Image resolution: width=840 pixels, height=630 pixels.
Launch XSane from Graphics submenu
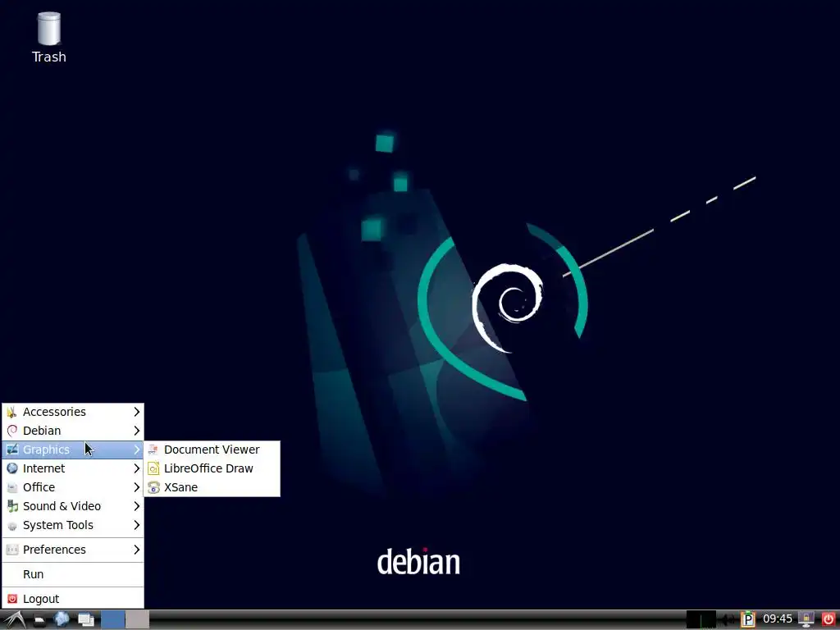tap(212, 487)
